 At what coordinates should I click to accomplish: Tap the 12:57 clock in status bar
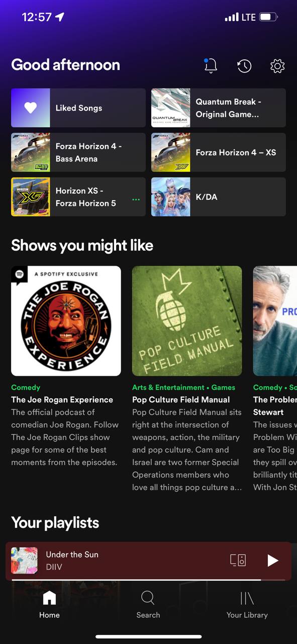tap(37, 17)
